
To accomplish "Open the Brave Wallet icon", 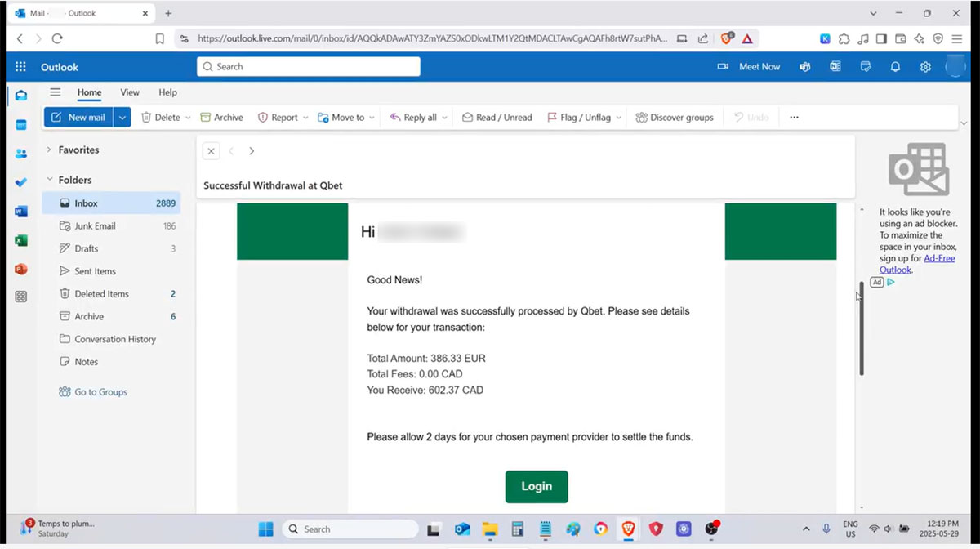I will coord(901,38).
